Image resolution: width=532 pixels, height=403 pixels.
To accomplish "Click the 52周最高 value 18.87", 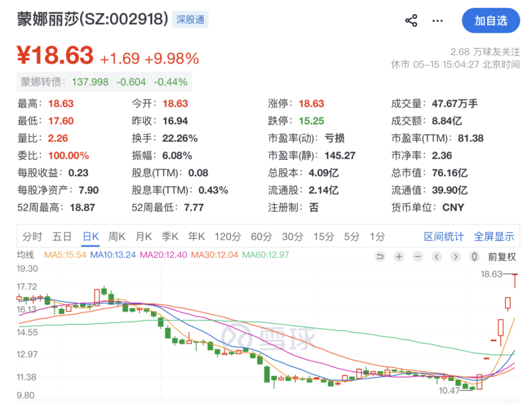I will coord(83,207).
